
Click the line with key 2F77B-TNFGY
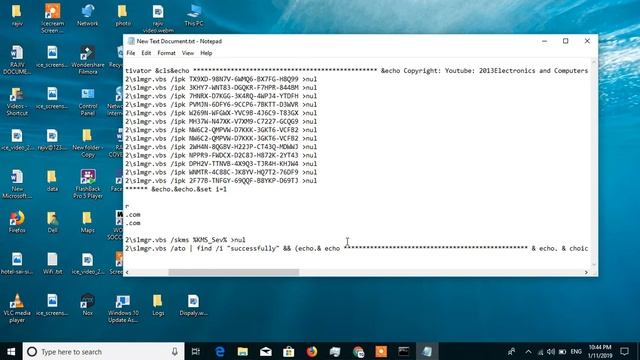pyautogui.click(x=221, y=181)
